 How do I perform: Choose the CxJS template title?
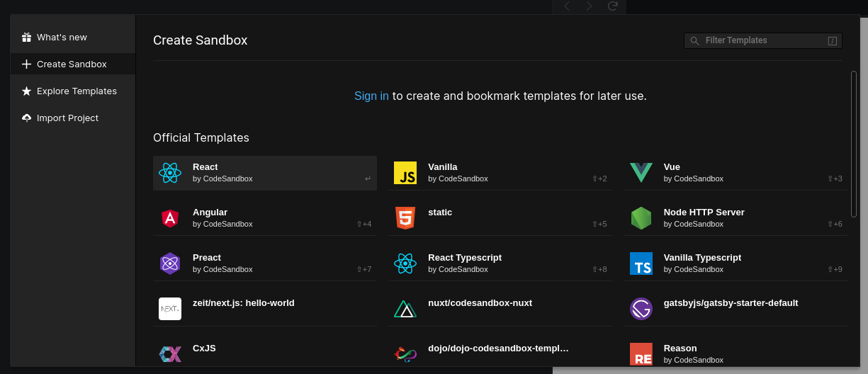point(204,348)
